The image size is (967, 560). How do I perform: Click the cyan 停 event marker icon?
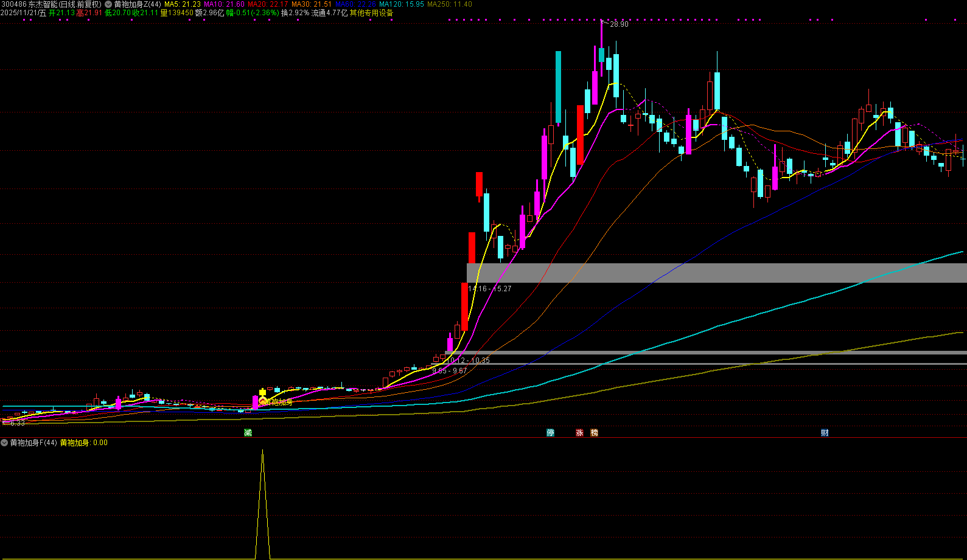click(550, 433)
